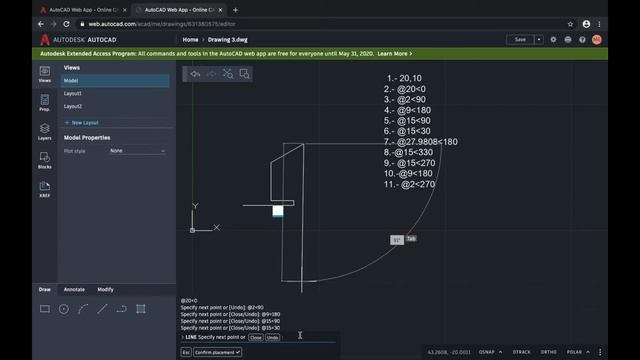Click the Zoom Extents icon in canvas toolbar
Screen dimensions: 640x360
228,74
